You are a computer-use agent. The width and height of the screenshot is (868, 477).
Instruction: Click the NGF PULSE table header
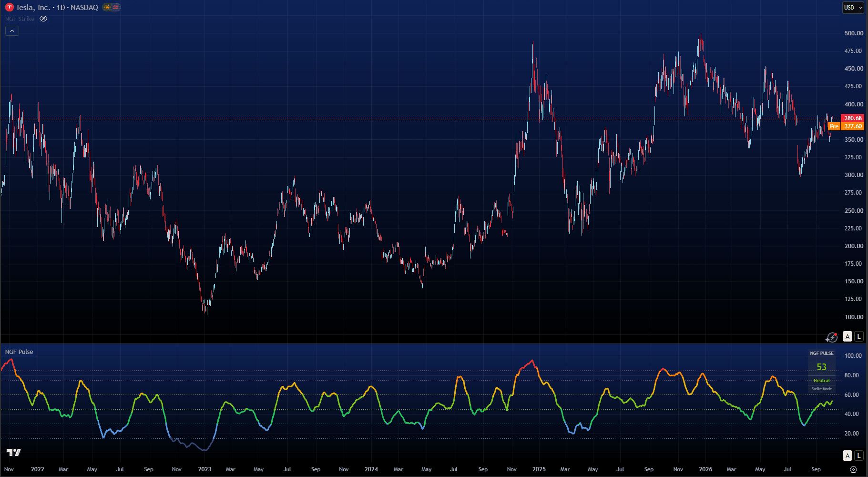[x=822, y=353]
